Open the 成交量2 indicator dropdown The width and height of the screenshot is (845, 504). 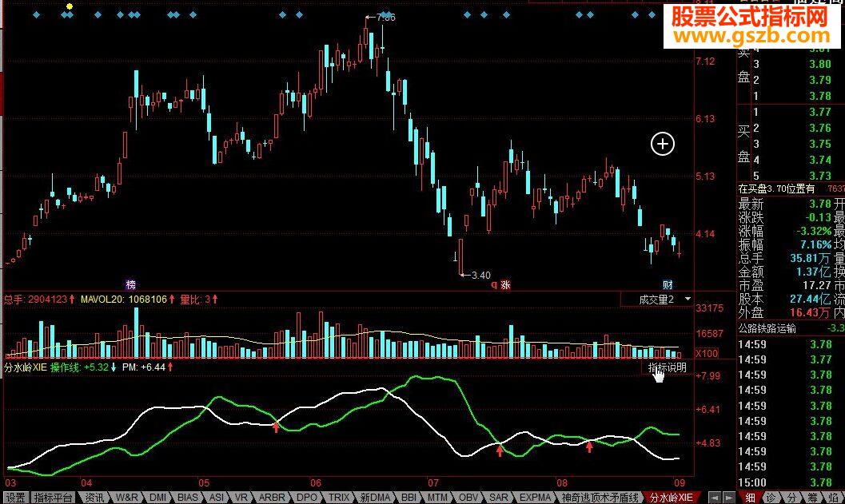(657, 300)
